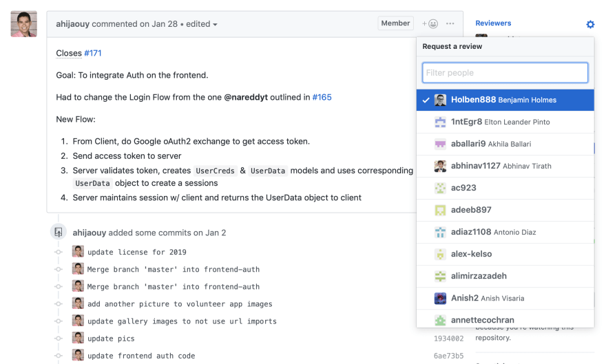606x364 pixels.
Task: Request review from 1ntEgr8 Elton Leander Pinto
Action: pos(505,122)
